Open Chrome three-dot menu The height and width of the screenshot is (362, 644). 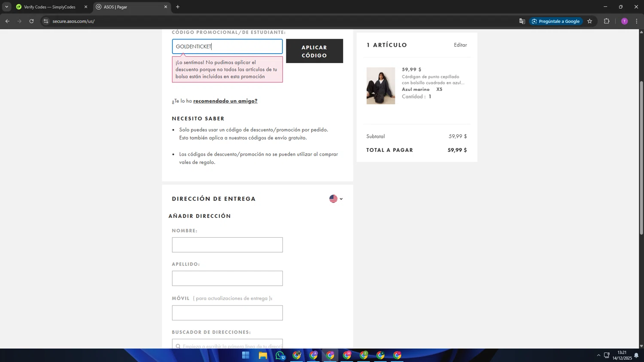click(637, 21)
